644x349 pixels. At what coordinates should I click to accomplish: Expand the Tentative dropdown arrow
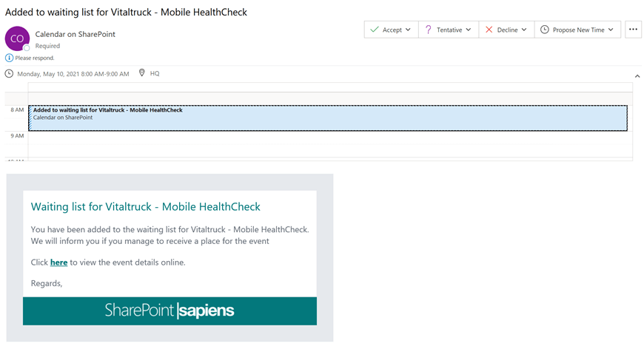click(x=469, y=30)
